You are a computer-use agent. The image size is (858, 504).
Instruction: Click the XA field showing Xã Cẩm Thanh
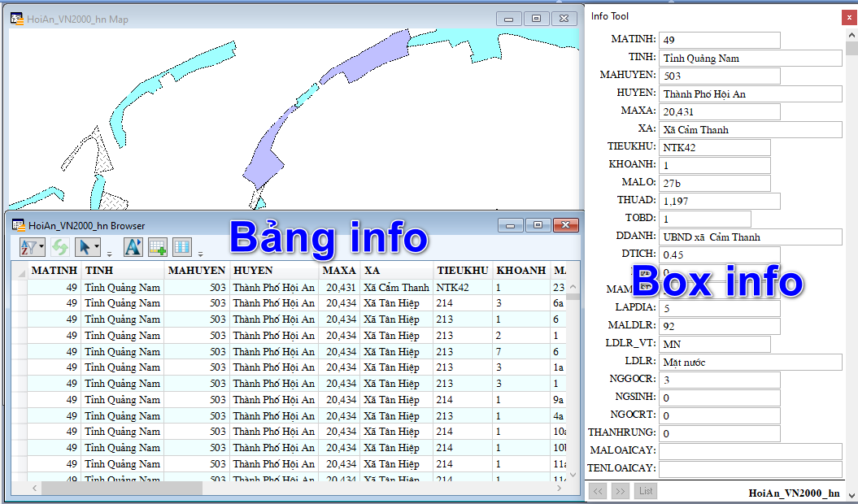pos(750,130)
